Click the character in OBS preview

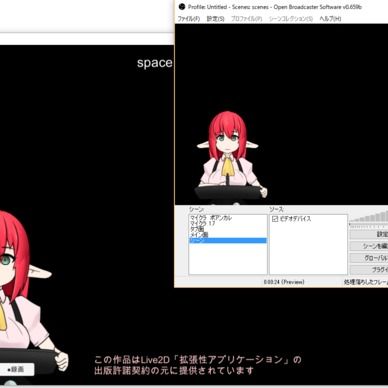pyautogui.click(x=231, y=157)
